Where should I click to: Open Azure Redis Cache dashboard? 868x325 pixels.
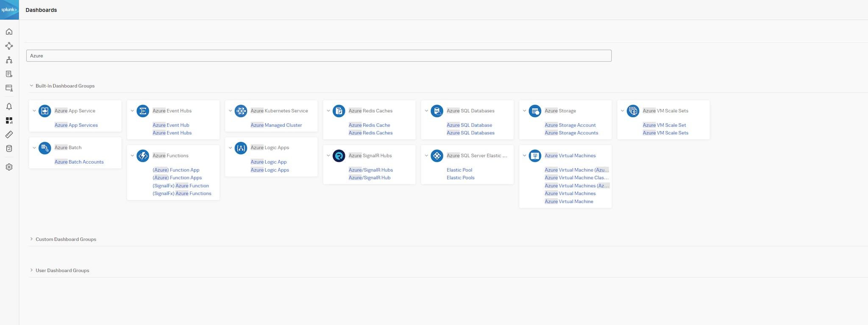click(x=369, y=125)
